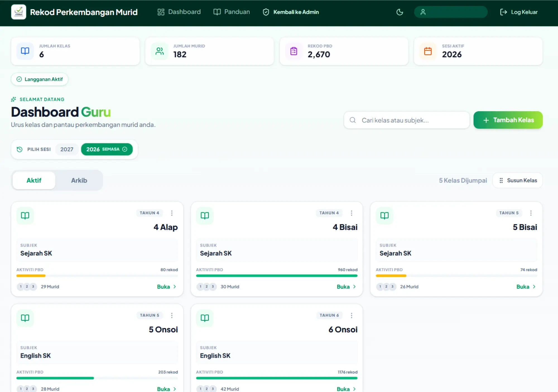Click the Sejarah SK subject on 5 Bisai

click(395, 253)
